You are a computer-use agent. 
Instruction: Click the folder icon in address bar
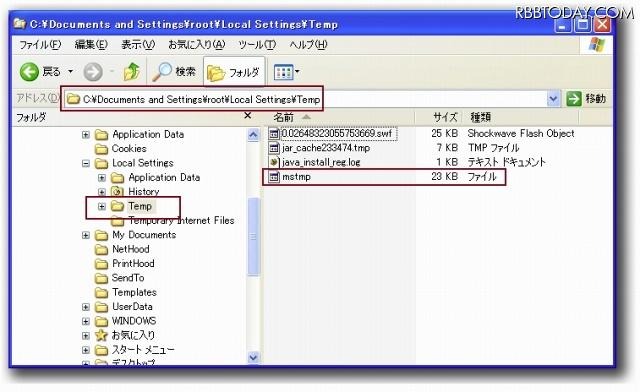click(x=73, y=99)
